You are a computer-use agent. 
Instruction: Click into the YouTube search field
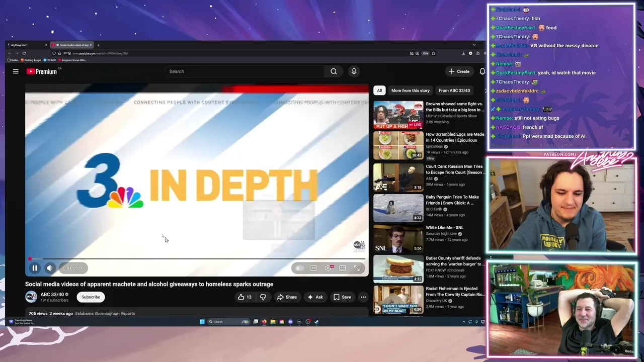point(245,71)
